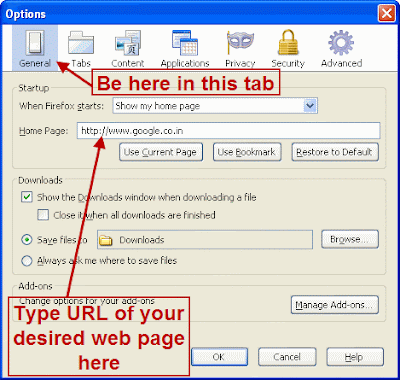This screenshot has width=400, height=380.
Task: Click the Home Page URL field
Action: click(229, 131)
